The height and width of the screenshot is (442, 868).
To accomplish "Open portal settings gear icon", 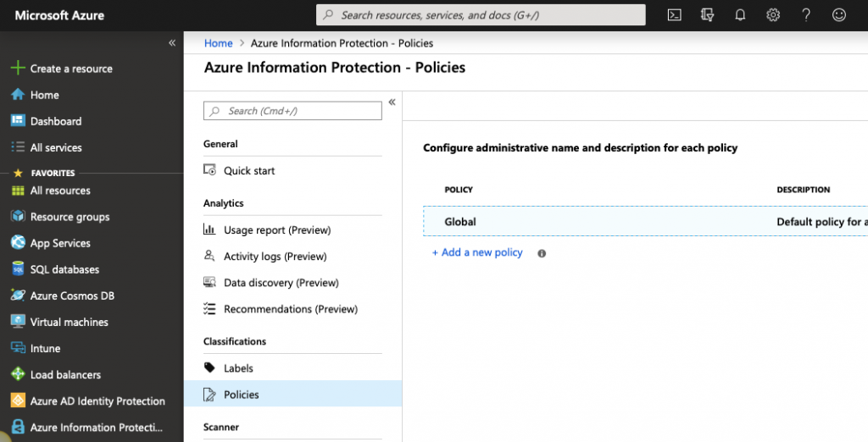I will tap(773, 14).
